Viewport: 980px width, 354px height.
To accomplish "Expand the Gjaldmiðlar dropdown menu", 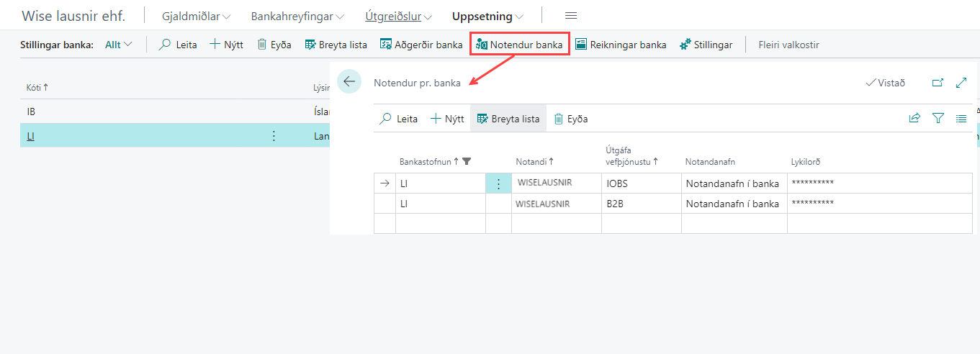I will pos(195,16).
